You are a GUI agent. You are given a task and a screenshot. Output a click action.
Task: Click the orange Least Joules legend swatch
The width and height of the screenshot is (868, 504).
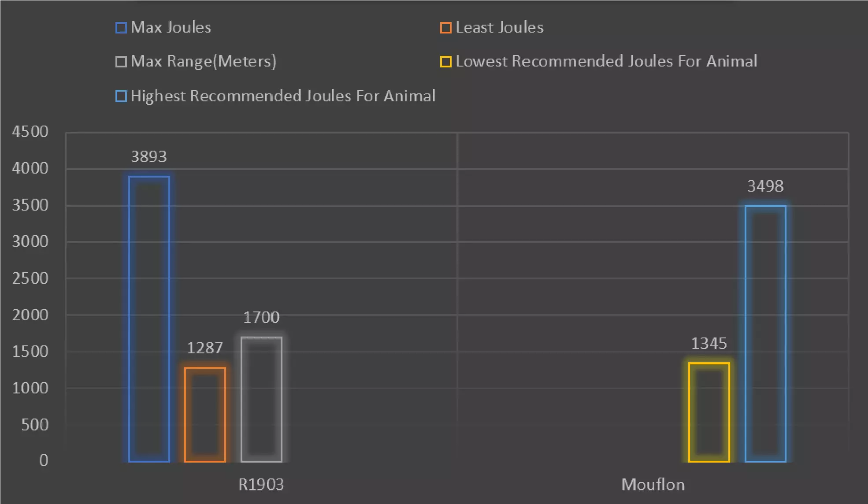tap(445, 28)
